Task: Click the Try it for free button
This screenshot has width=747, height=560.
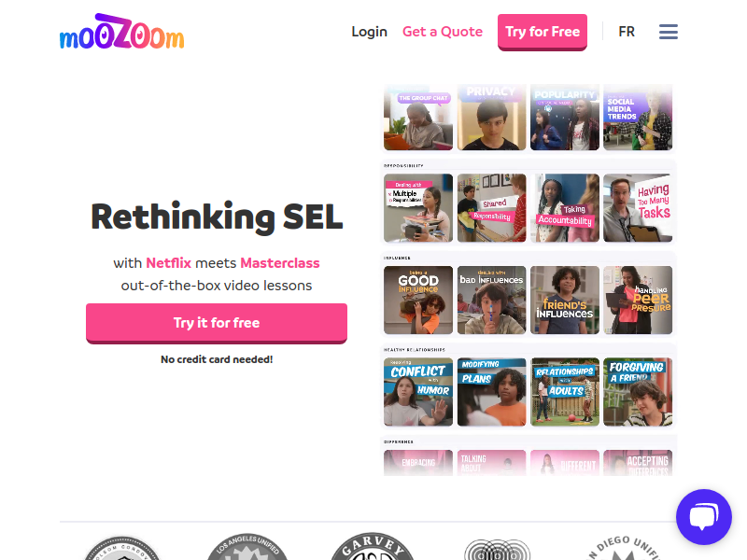Action: 217,323
